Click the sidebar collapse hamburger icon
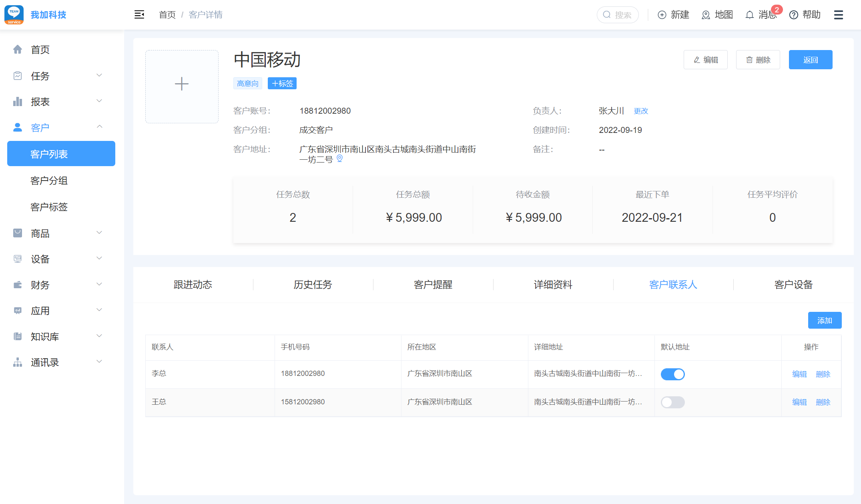The width and height of the screenshot is (861, 504). click(139, 15)
